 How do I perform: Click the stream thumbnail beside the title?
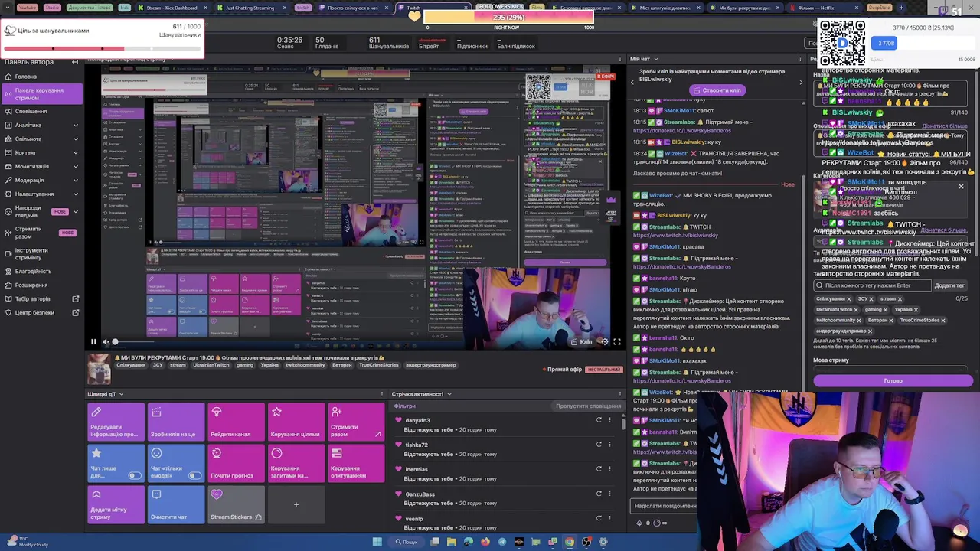tap(99, 370)
